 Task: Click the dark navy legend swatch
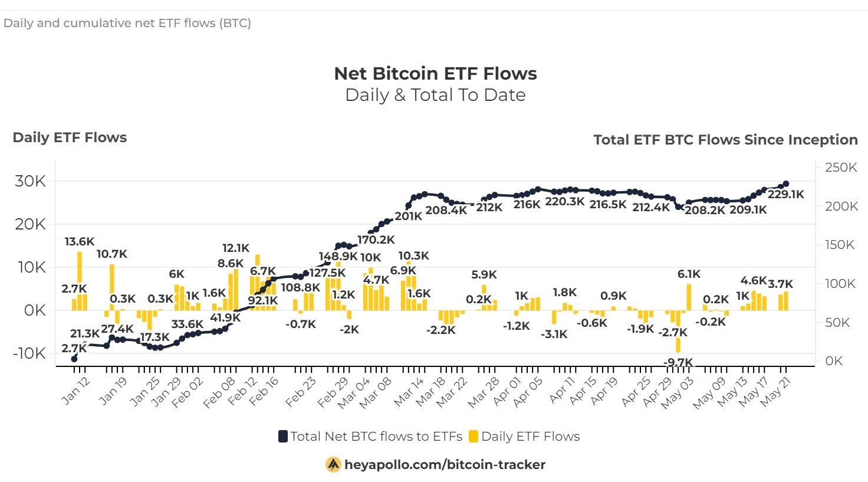click(x=283, y=437)
